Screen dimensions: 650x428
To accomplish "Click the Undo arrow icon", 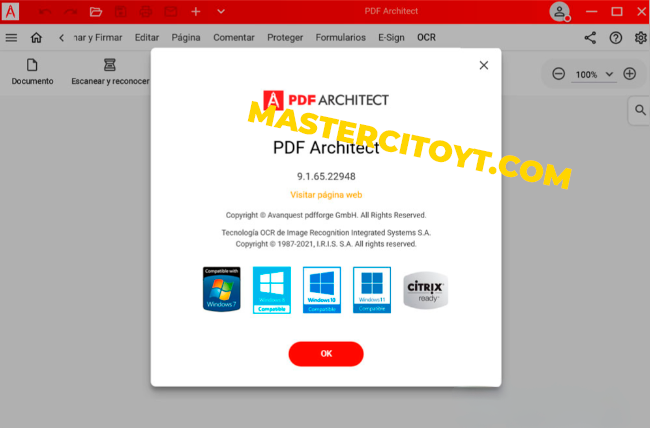I will point(45,12).
